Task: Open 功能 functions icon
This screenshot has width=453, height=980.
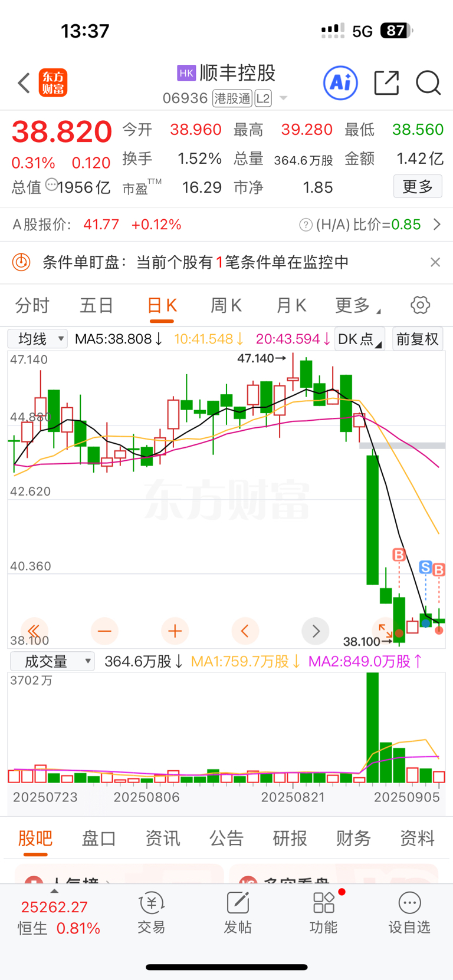Action: click(324, 912)
